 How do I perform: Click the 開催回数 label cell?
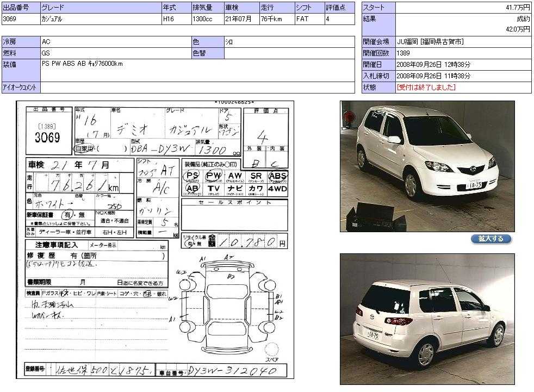(x=378, y=53)
